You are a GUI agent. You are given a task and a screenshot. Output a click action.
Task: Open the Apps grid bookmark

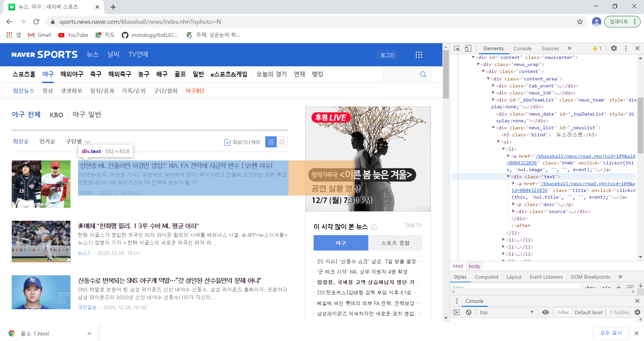click(13, 35)
